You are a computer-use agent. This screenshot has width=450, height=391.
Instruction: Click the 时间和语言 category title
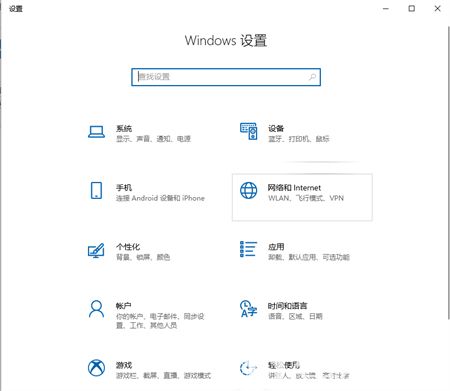tap(288, 306)
